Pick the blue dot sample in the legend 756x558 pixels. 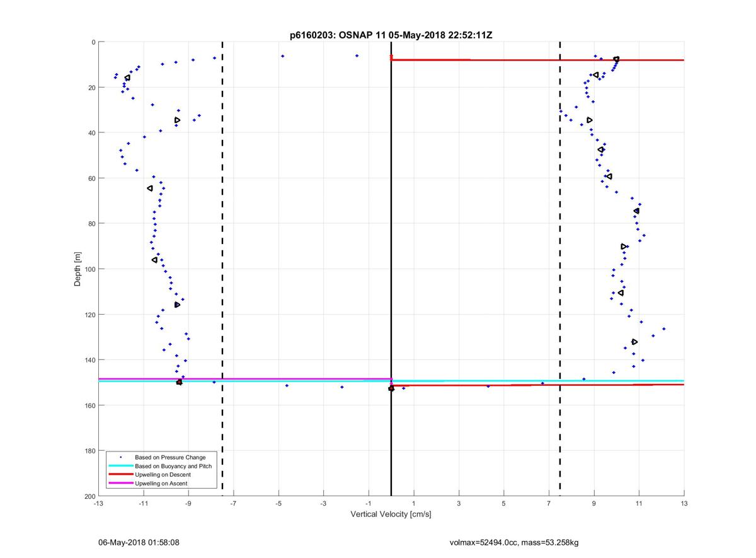point(120,457)
